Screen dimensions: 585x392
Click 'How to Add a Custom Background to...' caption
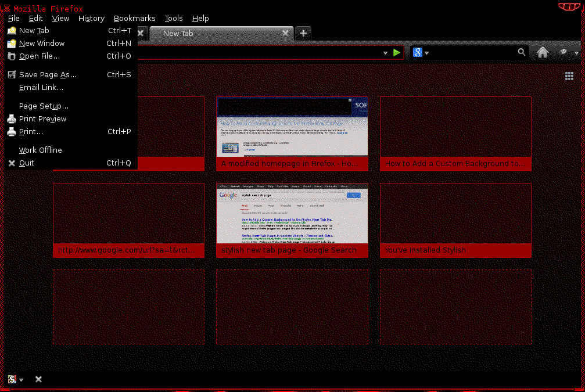[x=455, y=164]
